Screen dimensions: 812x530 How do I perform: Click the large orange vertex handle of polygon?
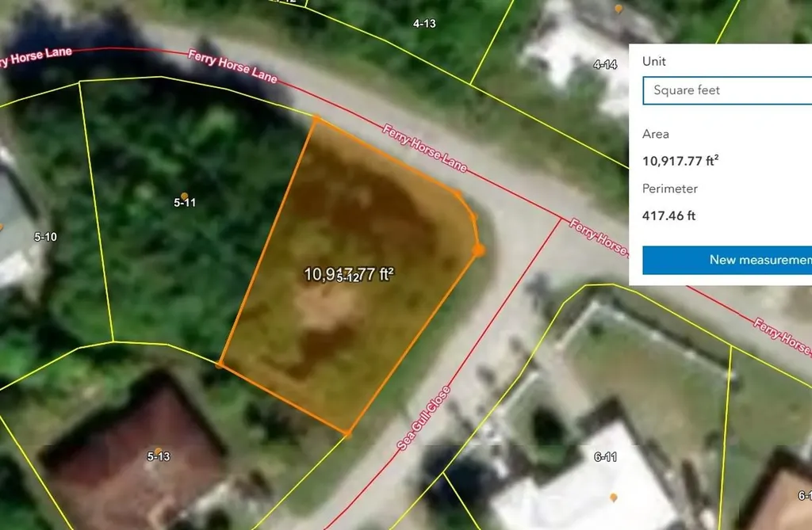click(x=478, y=250)
